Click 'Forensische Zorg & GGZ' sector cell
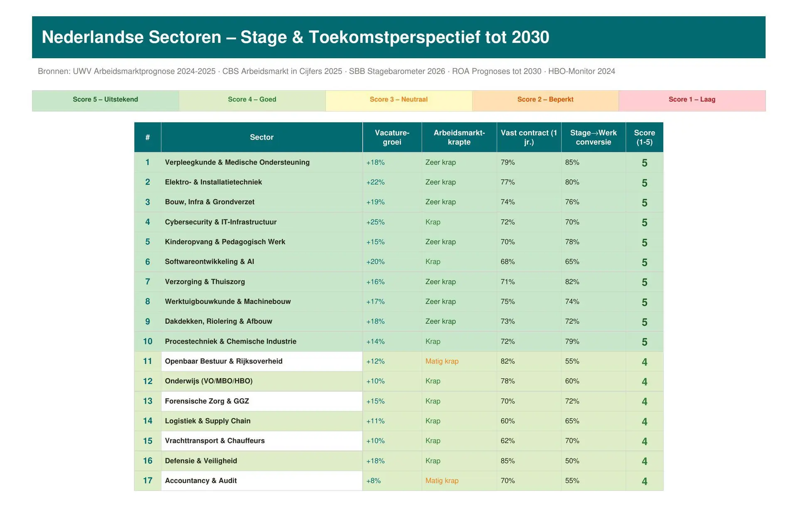The image size is (798, 532). coord(262,401)
